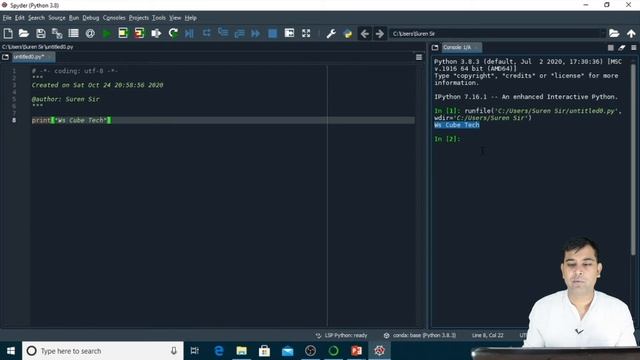Open the File menu

(7, 18)
